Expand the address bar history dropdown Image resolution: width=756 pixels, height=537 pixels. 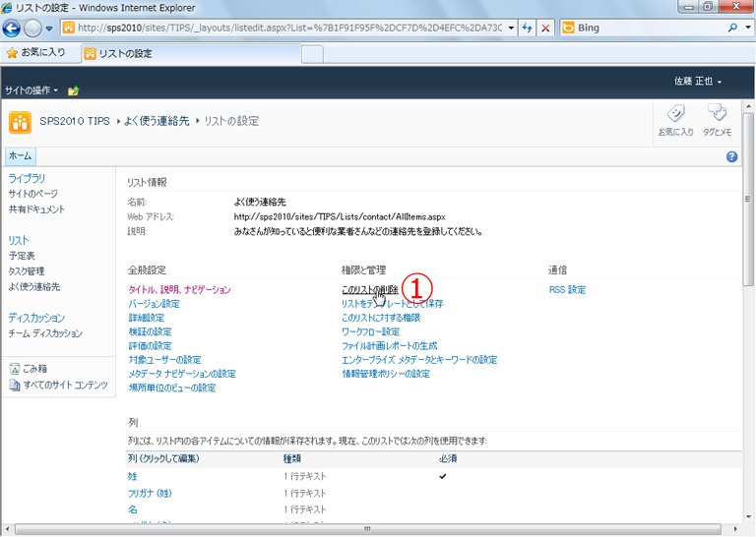tap(511, 28)
